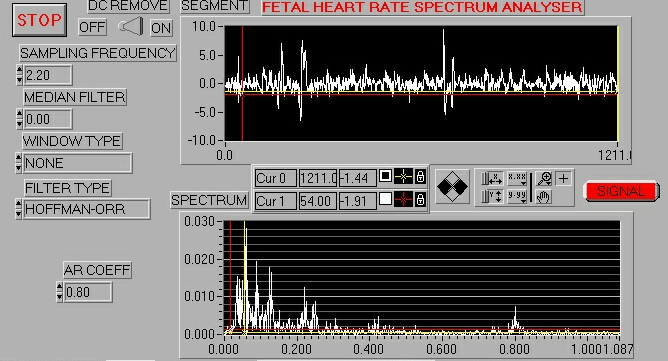Click the red SIGNAL button
The height and width of the screenshot is (361, 668).
point(621,191)
